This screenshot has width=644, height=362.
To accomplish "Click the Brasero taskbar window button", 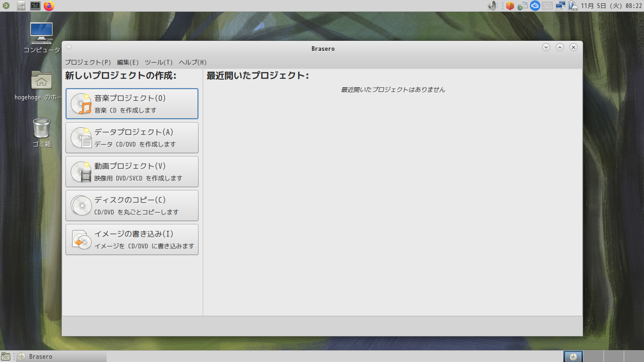I will (x=61, y=356).
